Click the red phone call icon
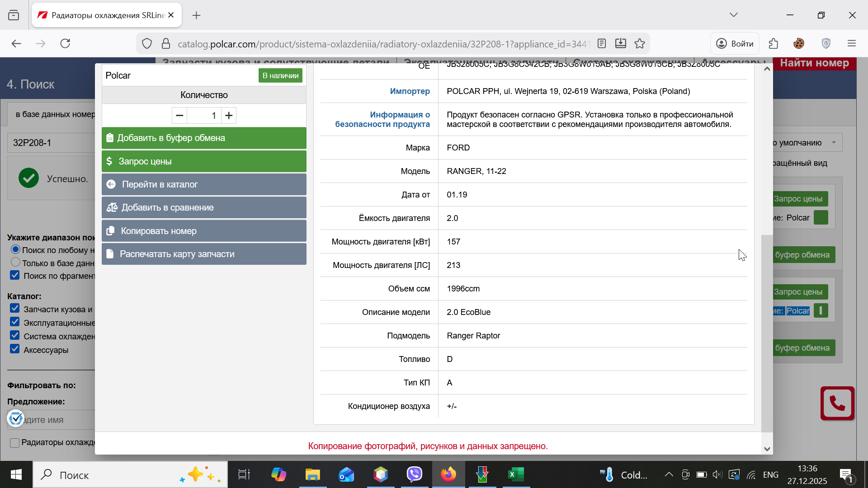 click(837, 403)
